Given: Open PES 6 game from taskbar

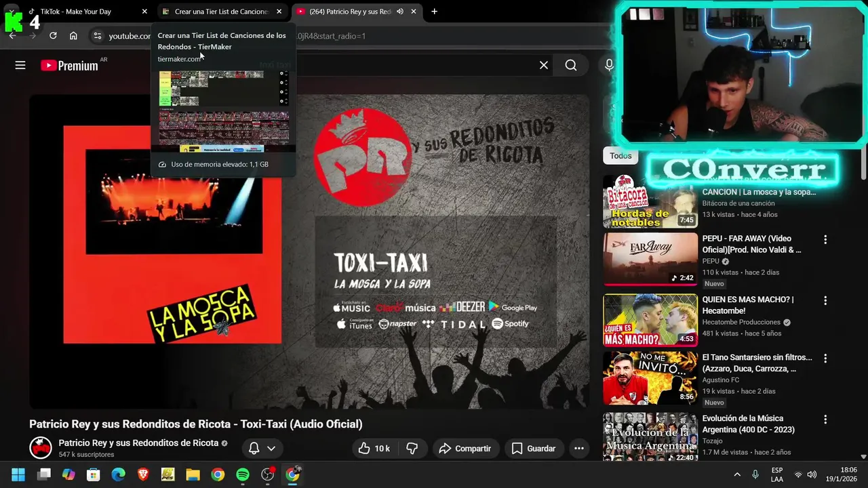Looking at the screenshot, I should pyautogui.click(x=167, y=474).
